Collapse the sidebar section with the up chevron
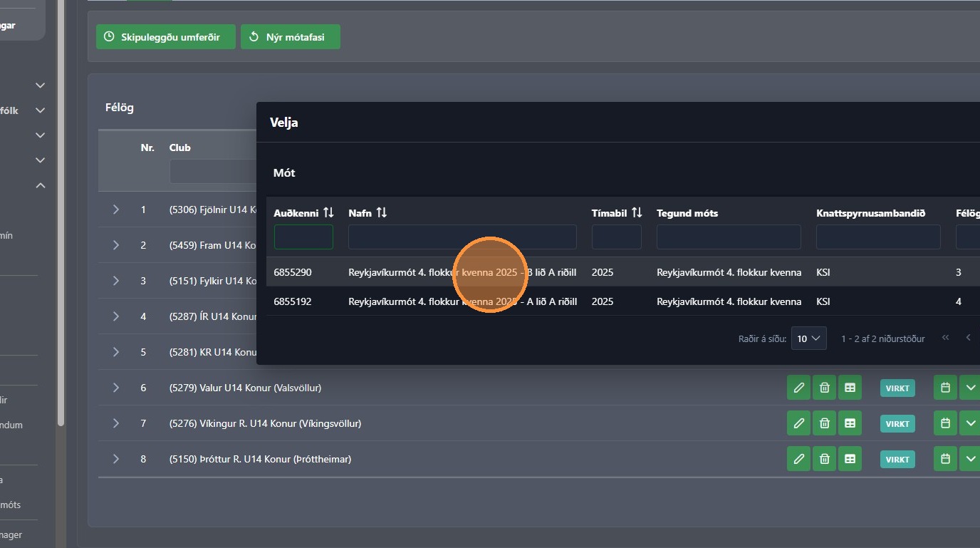 (41, 185)
